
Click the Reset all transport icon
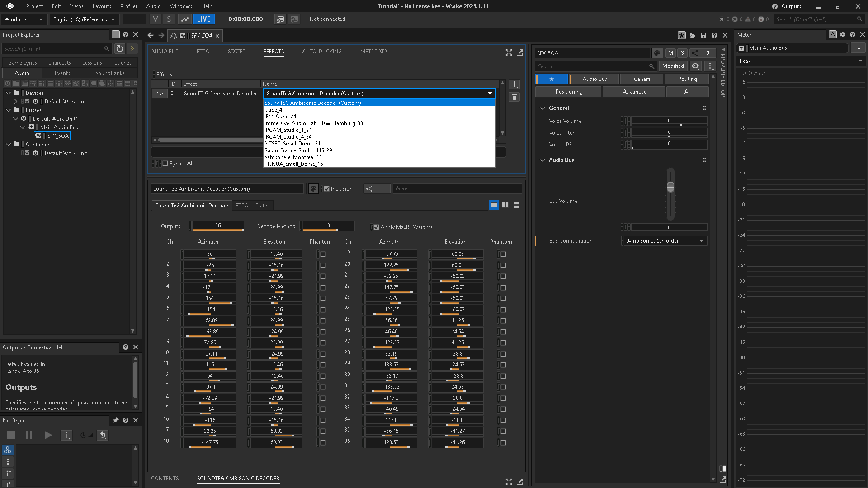tap(103, 435)
